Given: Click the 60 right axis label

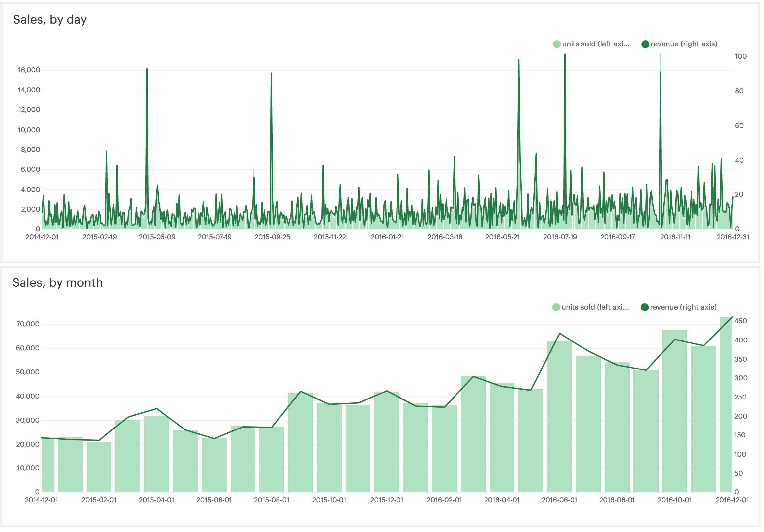Looking at the screenshot, I should click(739, 126).
